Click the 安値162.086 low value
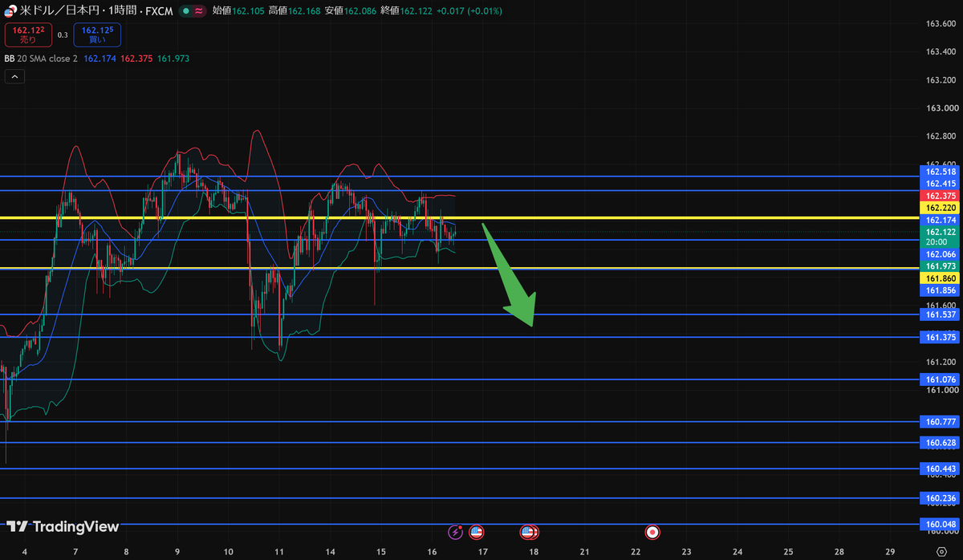 [351, 11]
